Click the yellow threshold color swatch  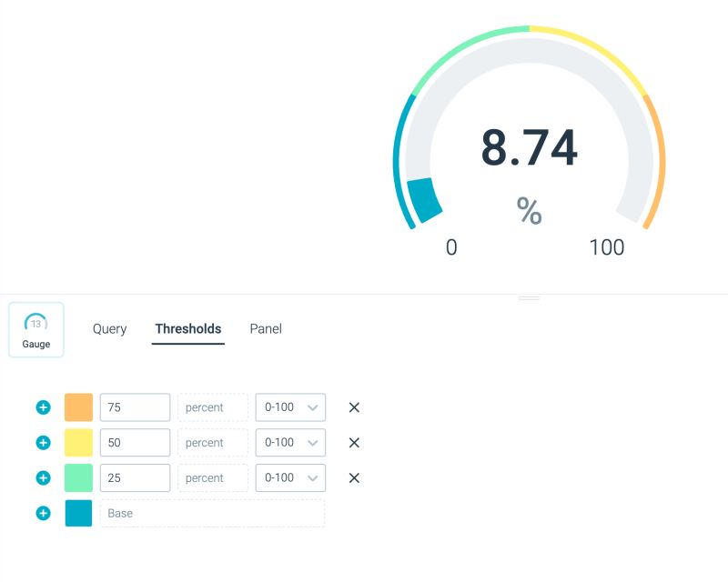(x=80, y=442)
